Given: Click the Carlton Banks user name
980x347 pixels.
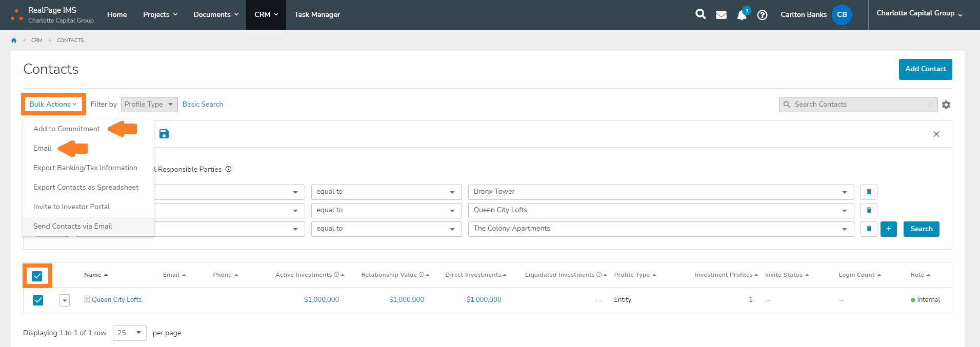Looking at the screenshot, I should [x=804, y=15].
